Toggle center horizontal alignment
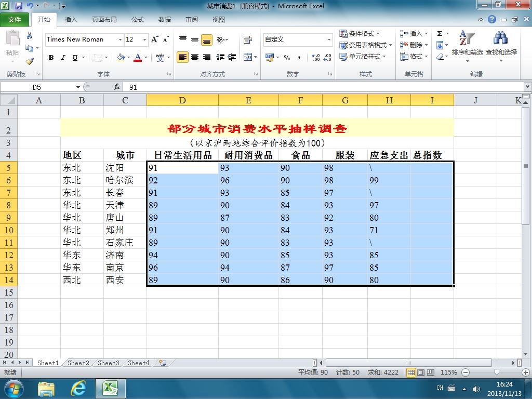Image resolution: width=532 pixels, height=399 pixels. [195, 57]
